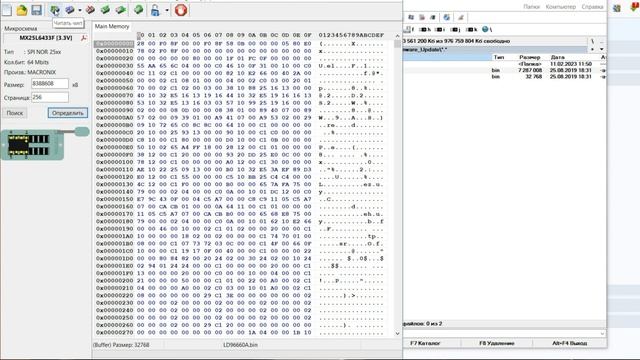Click the Alt+F4 Выход button
640x360 pixels.
pyautogui.click(x=569, y=343)
